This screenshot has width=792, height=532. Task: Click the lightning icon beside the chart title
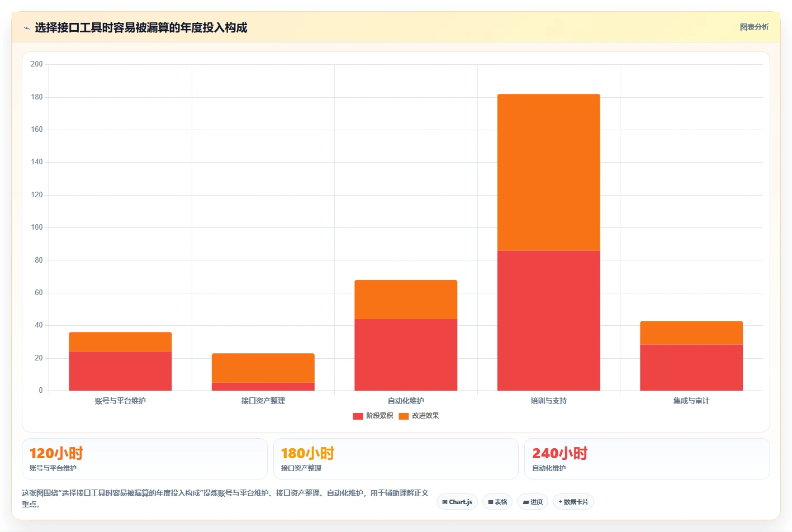[26, 28]
